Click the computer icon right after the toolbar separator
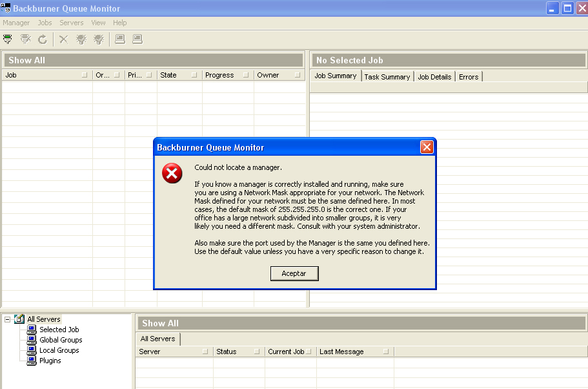The image size is (588, 389). coord(120,39)
